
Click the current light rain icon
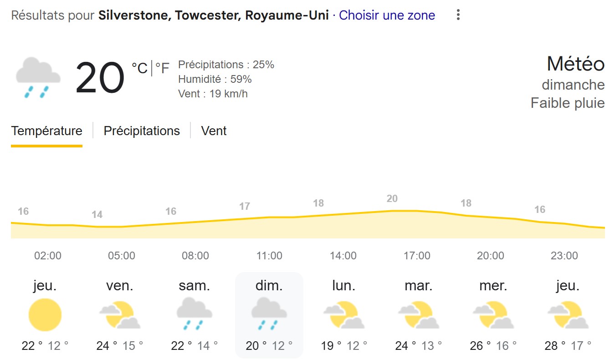tap(38, 77)
